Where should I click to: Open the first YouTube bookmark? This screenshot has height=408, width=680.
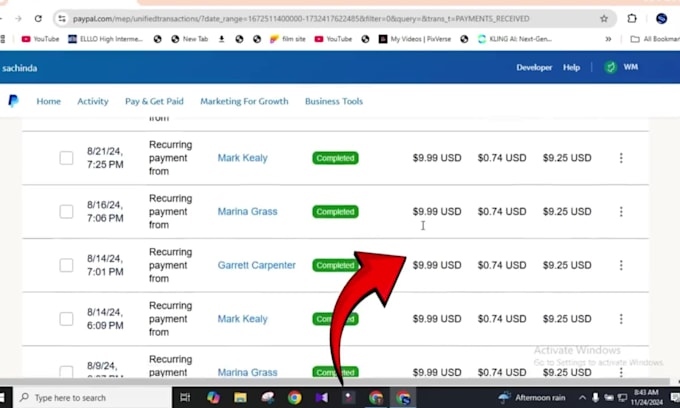coord(40,39)
